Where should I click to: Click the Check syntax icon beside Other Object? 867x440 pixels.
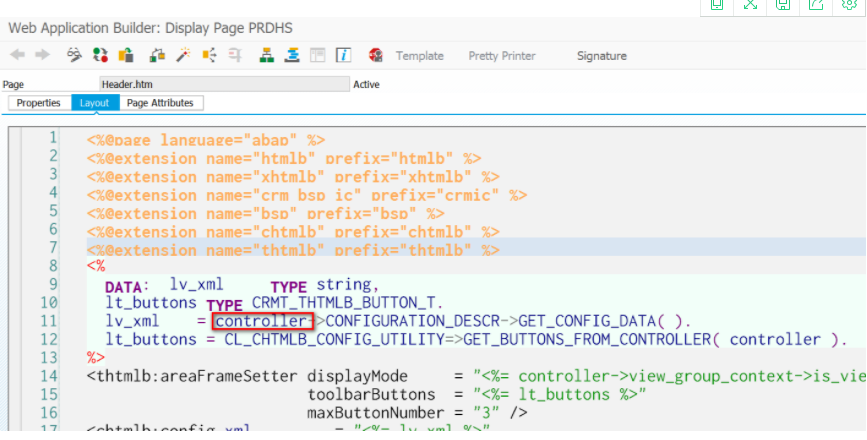tap(158, 55)
